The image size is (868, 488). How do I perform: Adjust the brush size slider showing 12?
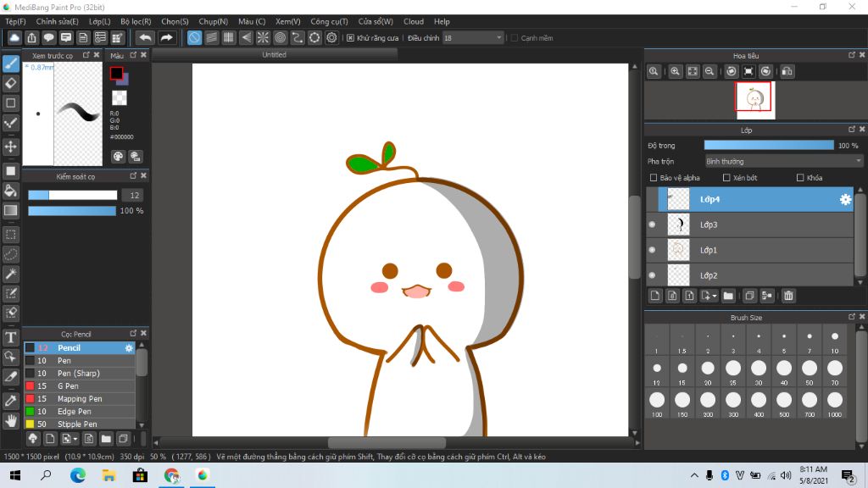pyautogui.click(x=73, y=196)
